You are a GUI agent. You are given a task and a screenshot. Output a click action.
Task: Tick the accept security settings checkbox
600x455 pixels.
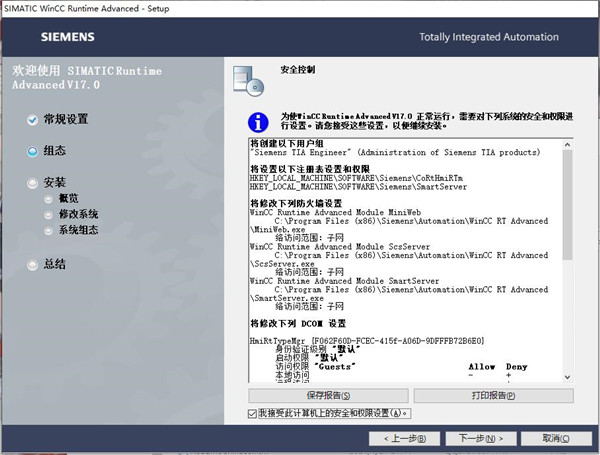(x=252, y=414)
